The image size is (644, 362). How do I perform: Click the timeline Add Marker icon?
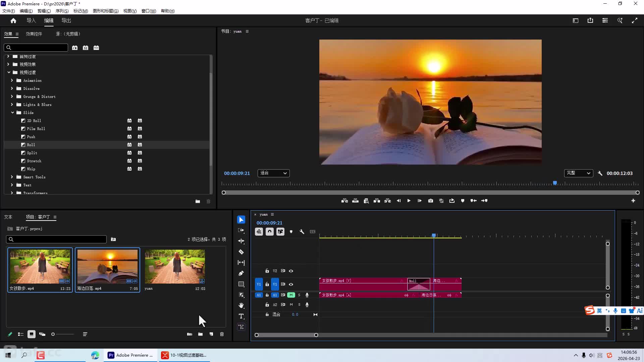click(x=291, y=232)
